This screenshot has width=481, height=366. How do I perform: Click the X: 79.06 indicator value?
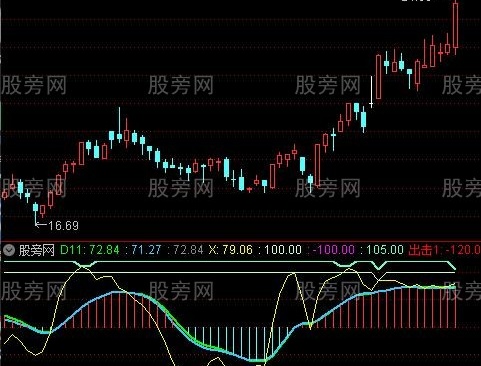tap(230, 250)
